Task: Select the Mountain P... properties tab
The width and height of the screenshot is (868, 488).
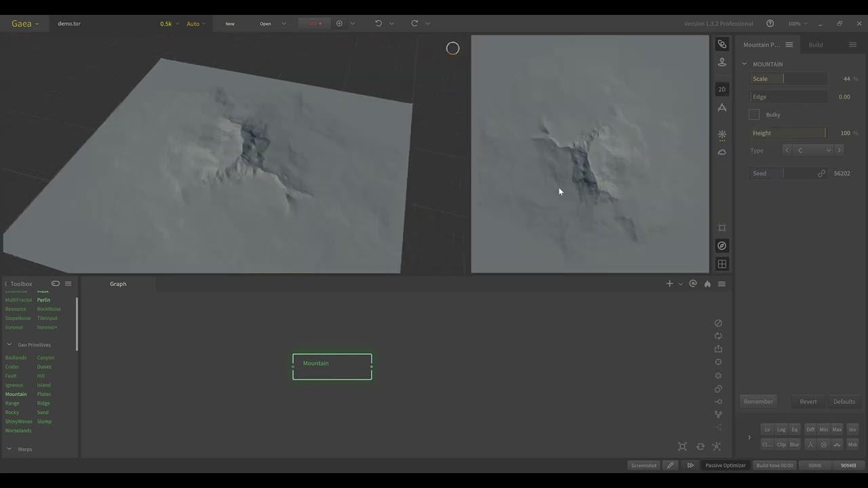Action: [x=762, y=45]
